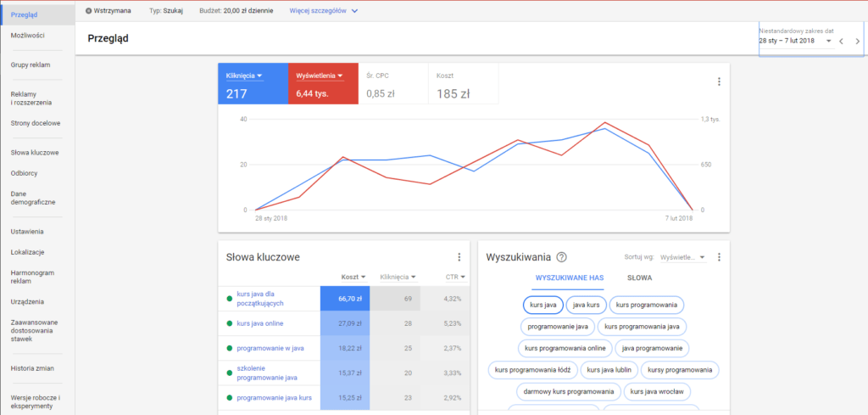
Task: Click the 66,70 zł cost cell
Action: 345,299
